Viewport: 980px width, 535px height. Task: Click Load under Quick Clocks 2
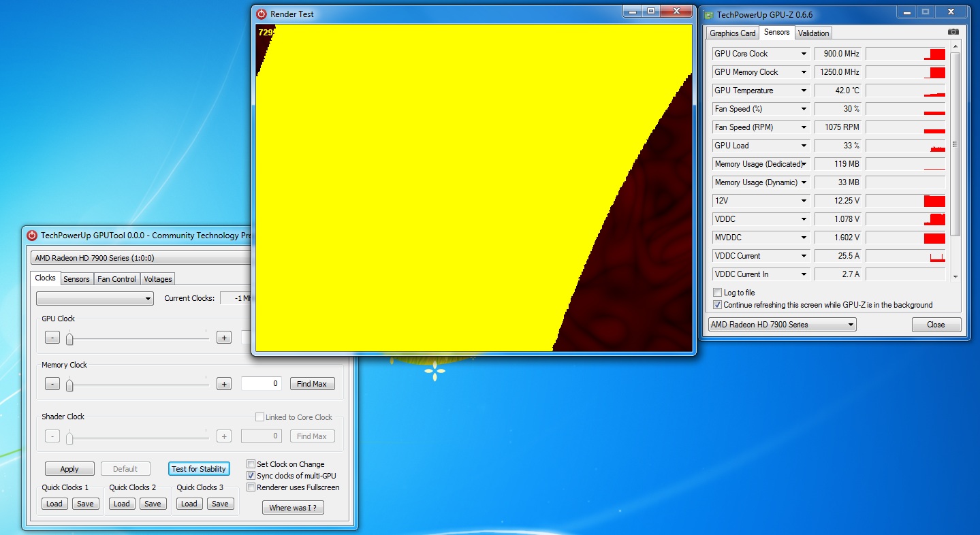pos(121,504)
